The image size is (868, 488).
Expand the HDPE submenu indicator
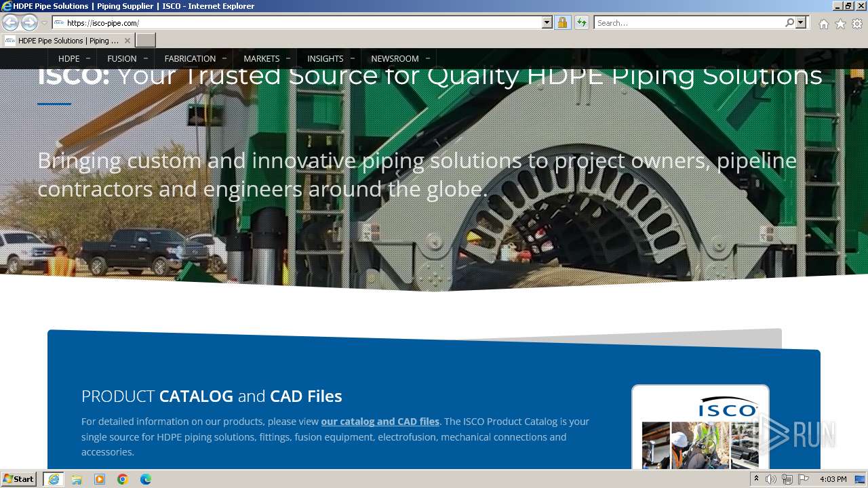pos(88,59)
